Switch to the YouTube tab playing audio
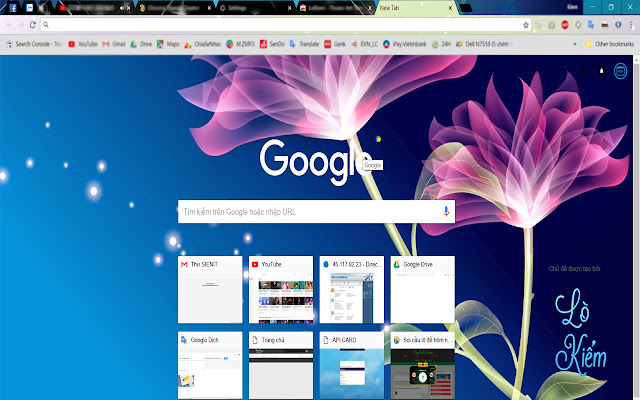Image resolution: width=640 pixels, height=400 pixels. pyautogui.click(x=92, y=8)
